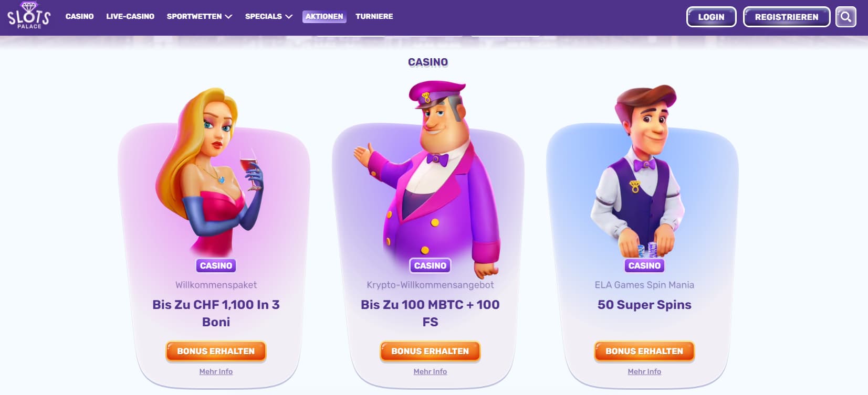Click CASINO badge above ELA Games Spin Mania

click(644, 265)
